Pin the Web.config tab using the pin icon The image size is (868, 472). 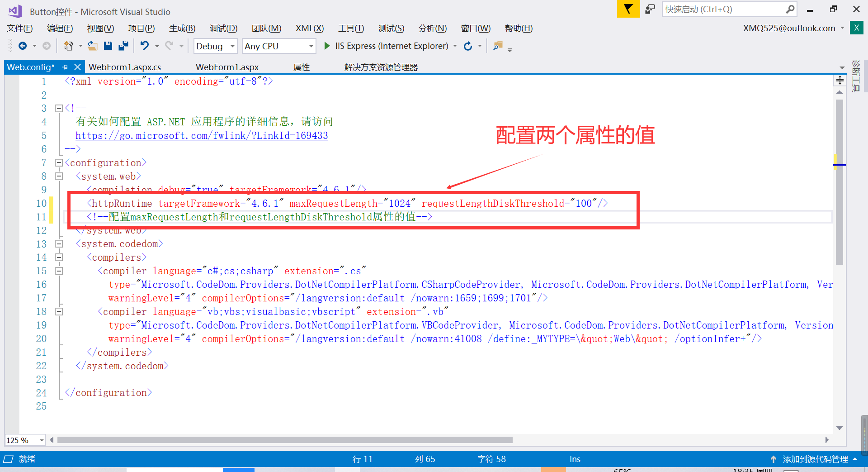point(65,67)
